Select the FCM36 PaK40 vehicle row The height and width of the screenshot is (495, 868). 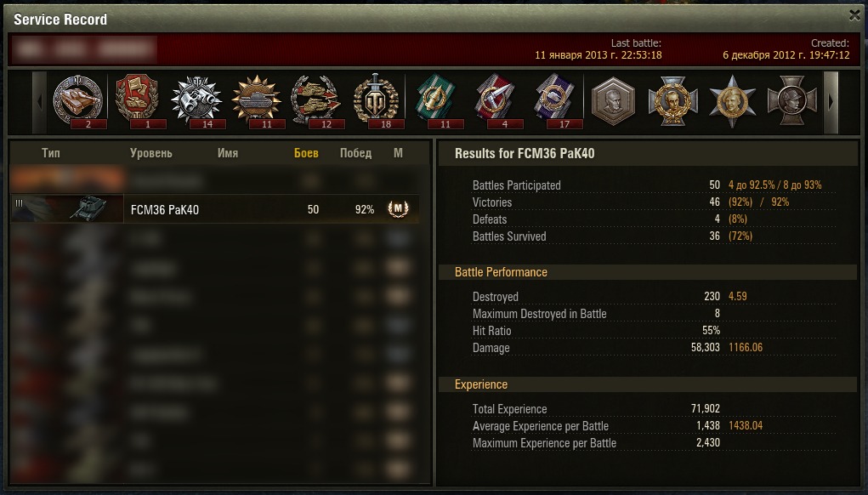[x=215, y=208]
